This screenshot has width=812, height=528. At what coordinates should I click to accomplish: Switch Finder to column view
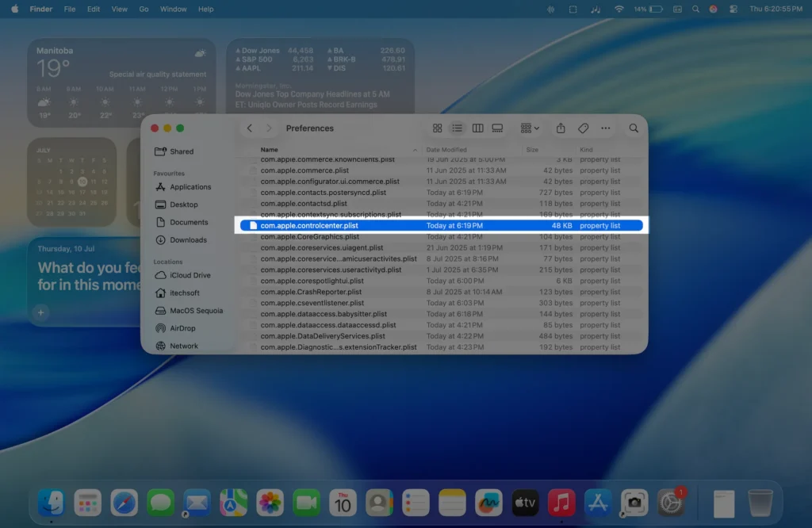coord(477,128)
